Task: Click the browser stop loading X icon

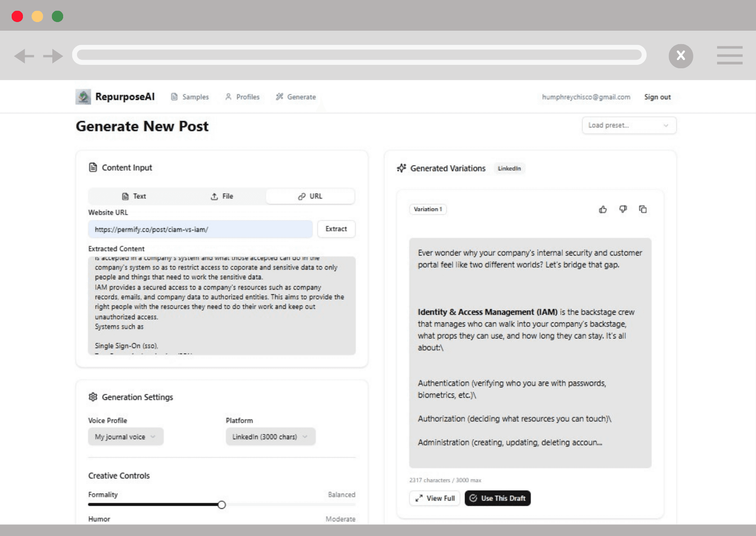Action: [x=680, y=56]
